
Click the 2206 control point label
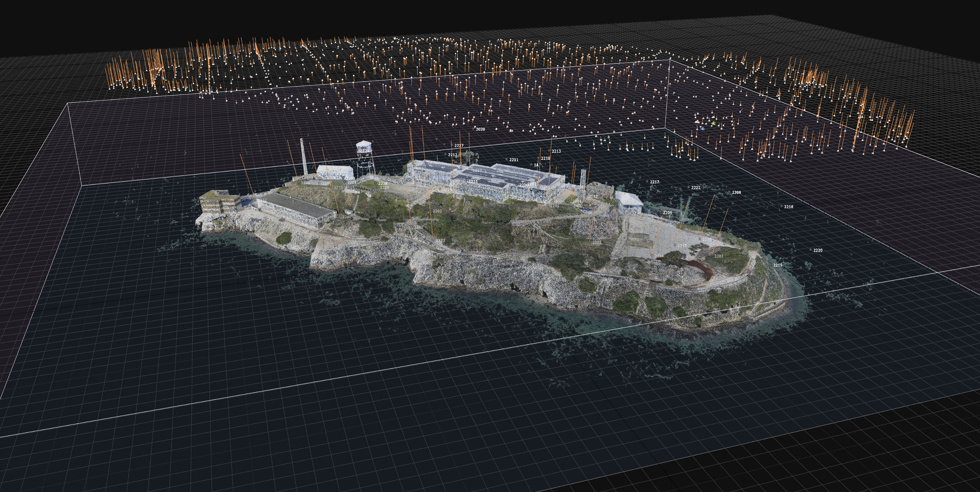pyautogui.click(x=667, y=212)
